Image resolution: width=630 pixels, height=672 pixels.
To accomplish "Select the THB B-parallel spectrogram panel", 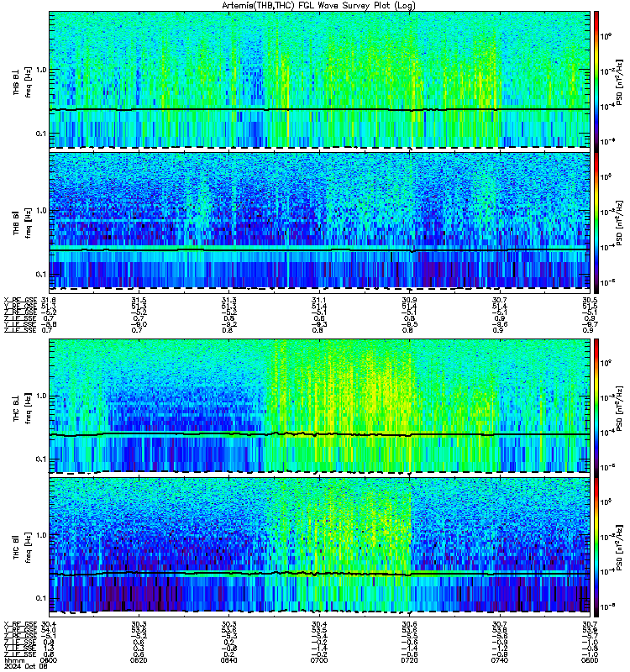I will [x=319, y=221].
